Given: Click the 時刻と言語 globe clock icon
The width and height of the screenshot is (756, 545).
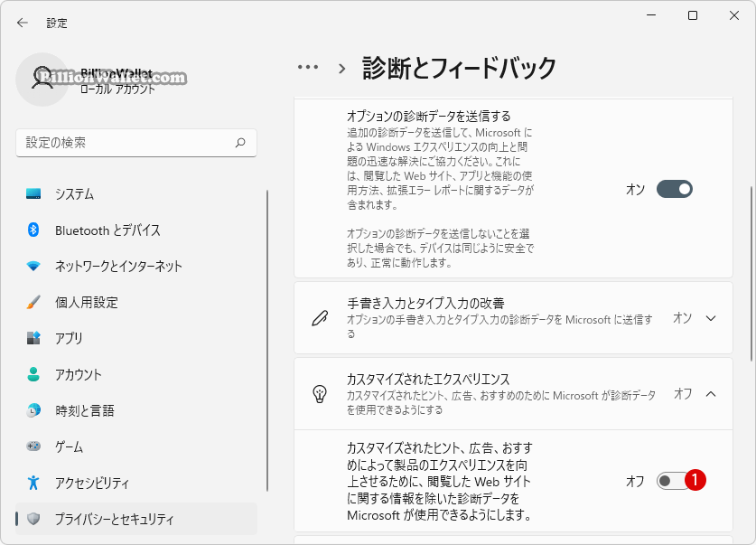Looking at the screenshot, I should click(33, 410).
